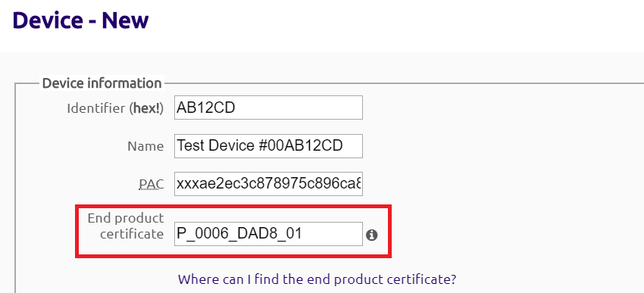Focus the Identifier hex input field
This screenshot has width=644, height=293.
click(x=268, y=108)
